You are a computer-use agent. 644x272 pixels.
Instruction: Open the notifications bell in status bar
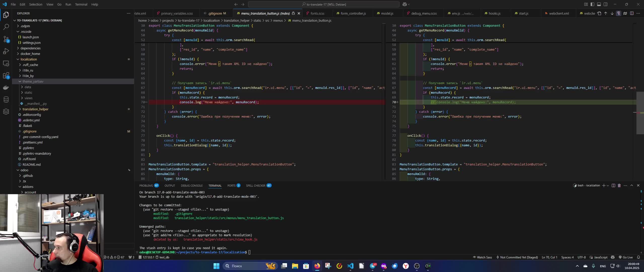(x=638, y=257)
